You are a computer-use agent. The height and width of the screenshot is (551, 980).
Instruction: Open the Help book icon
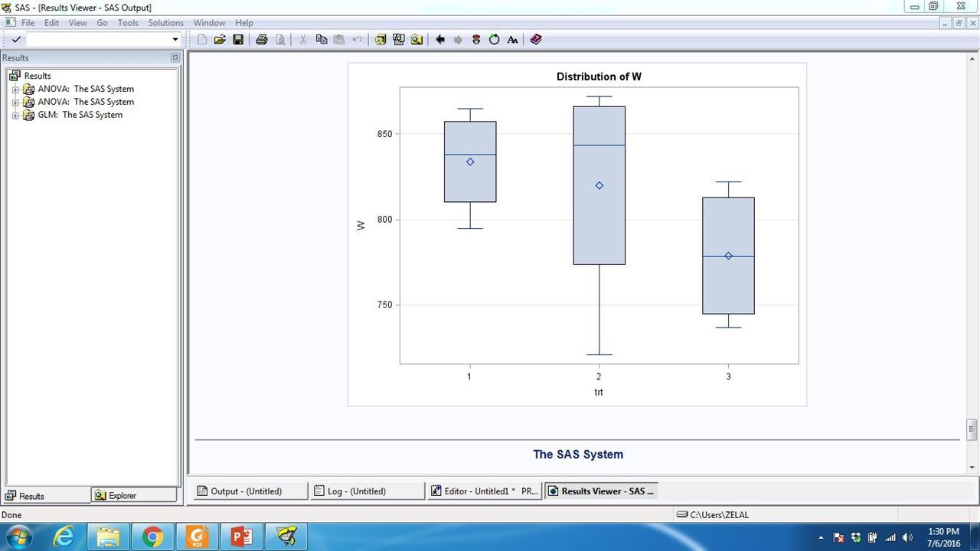tap(536, 39)
